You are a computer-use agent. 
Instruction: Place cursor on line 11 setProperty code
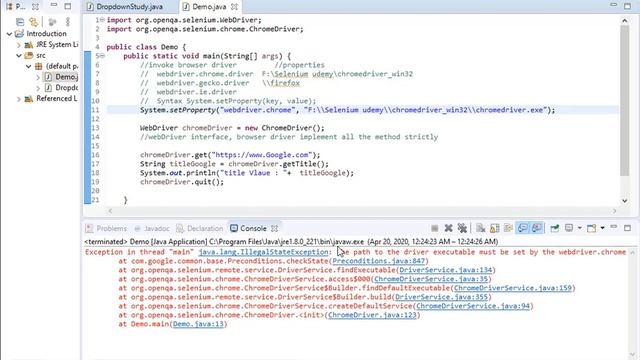(348, 110)
